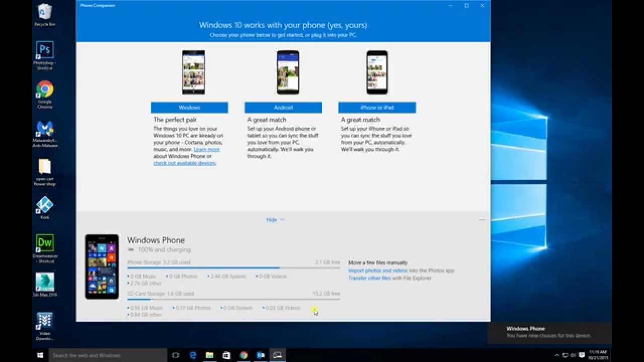Open the Action Center notification icon
The image size is (644, 362).
pyautogui.click(x=582, y=355)
